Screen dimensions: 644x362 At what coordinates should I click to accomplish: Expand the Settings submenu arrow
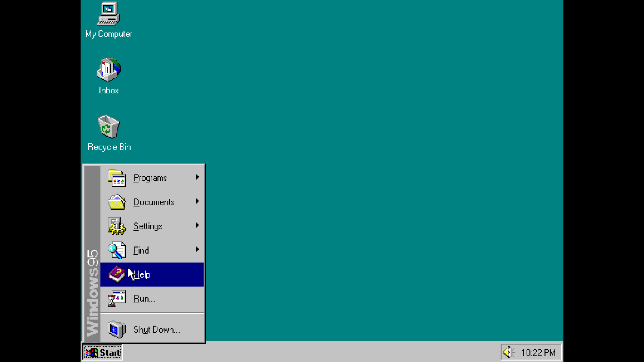pos(198,225)
